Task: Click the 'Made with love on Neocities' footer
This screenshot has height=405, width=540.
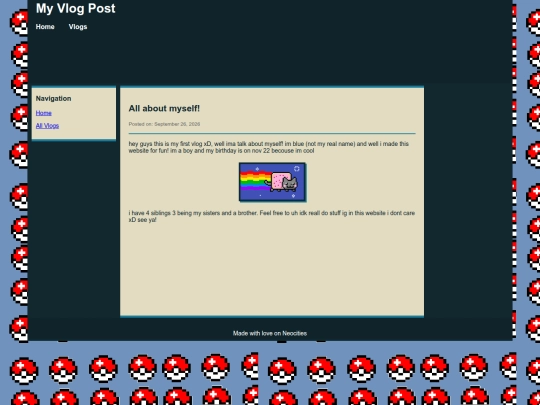Action: [270, 333]
